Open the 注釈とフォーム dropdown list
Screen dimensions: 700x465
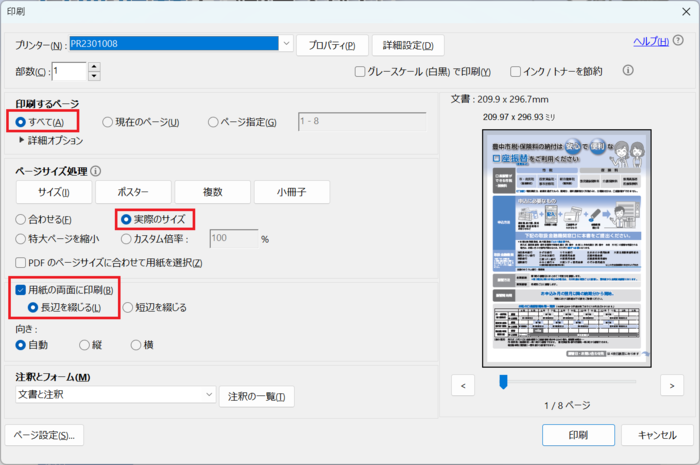(209, 395)
